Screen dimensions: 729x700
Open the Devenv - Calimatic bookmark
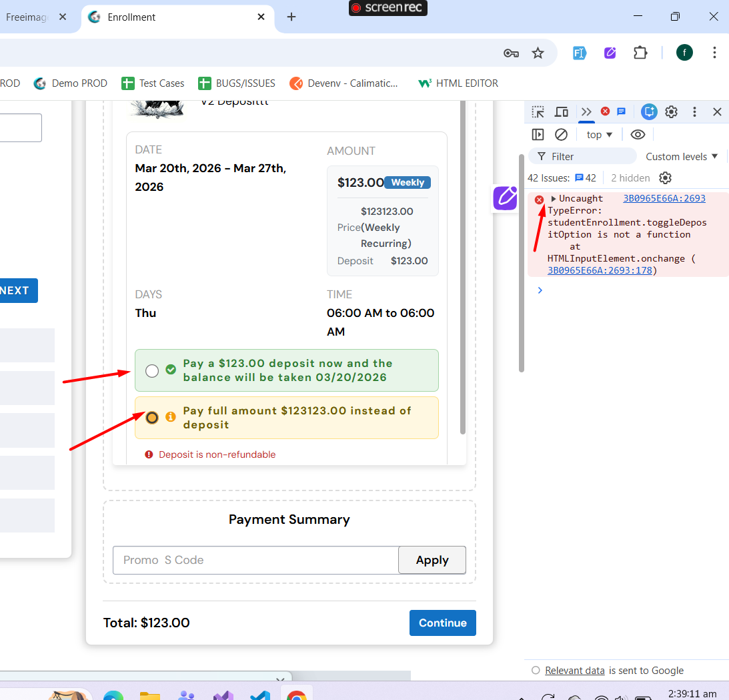pos(343,83)
